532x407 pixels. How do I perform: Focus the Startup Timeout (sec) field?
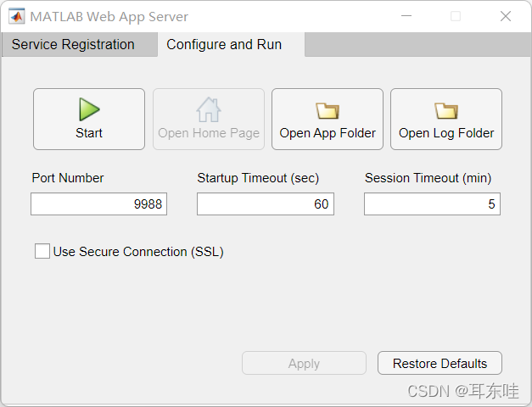pyautogui.click(x=266, y=203)
